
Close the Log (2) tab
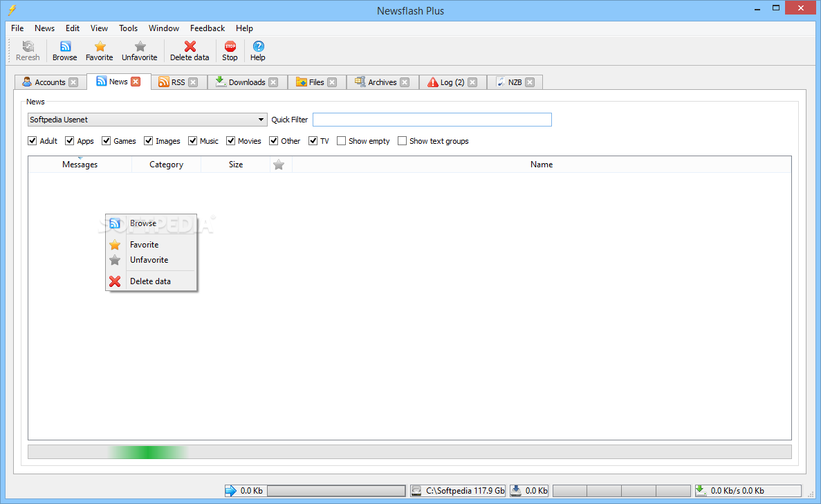coord(472,82)
